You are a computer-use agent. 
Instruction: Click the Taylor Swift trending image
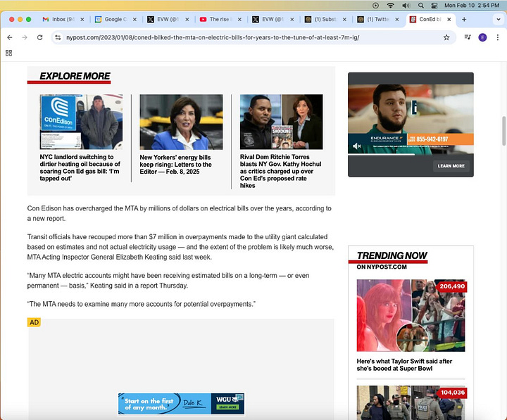(x=411, y=315)
